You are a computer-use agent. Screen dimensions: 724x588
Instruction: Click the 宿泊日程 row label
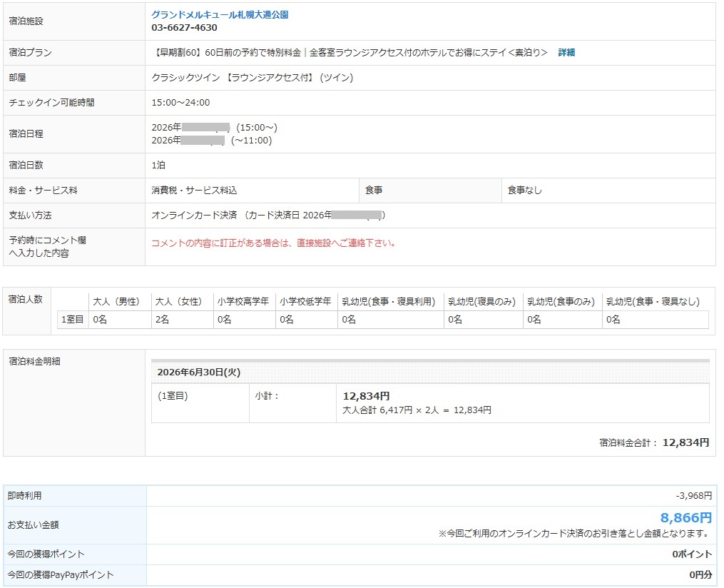point(26,134)
